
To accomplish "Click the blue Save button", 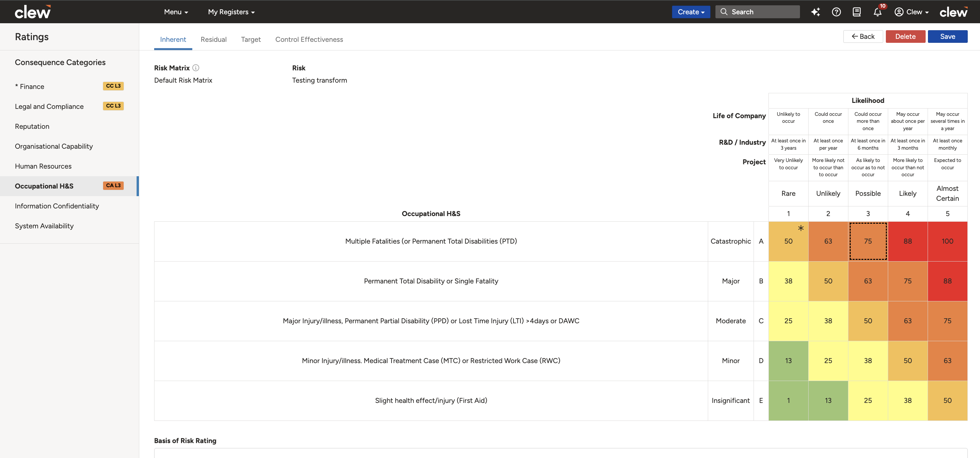I will [x=947, y=37].
